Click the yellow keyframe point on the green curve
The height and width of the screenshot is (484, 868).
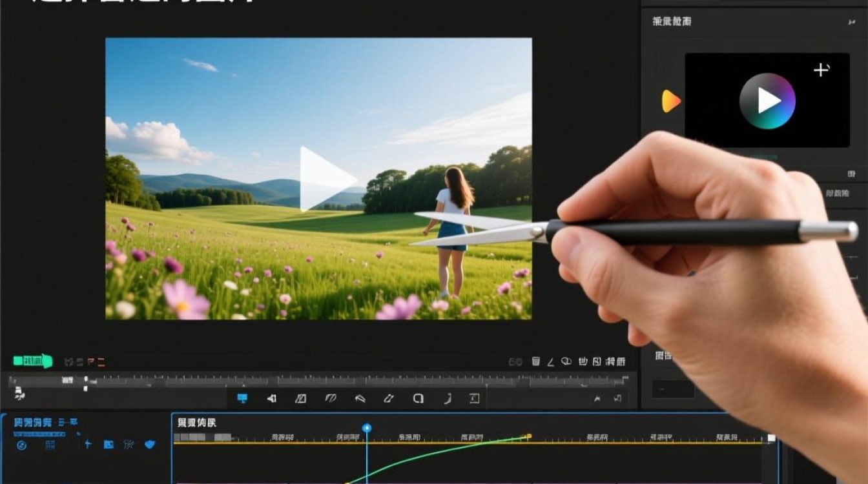tap(528, 437)
